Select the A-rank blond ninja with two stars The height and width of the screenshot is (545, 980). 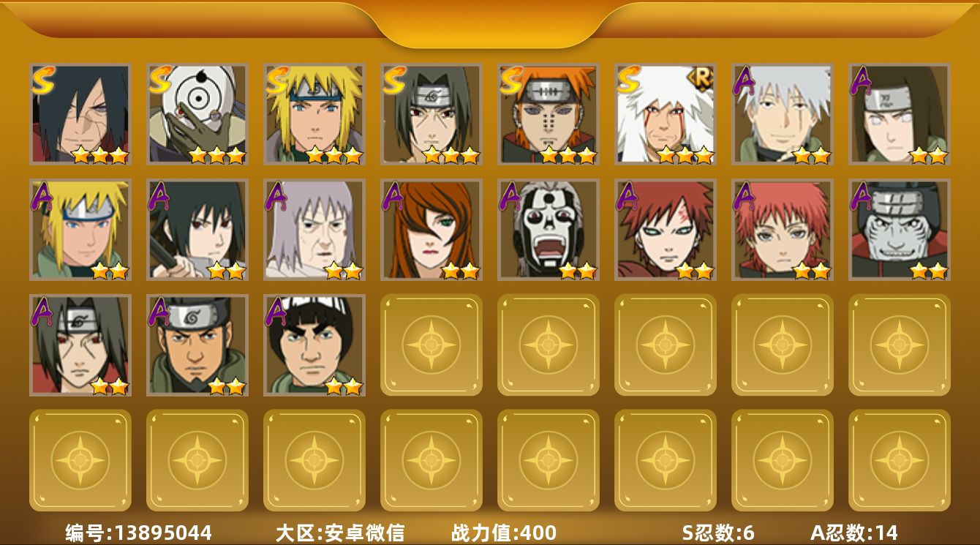click(80, 230)
